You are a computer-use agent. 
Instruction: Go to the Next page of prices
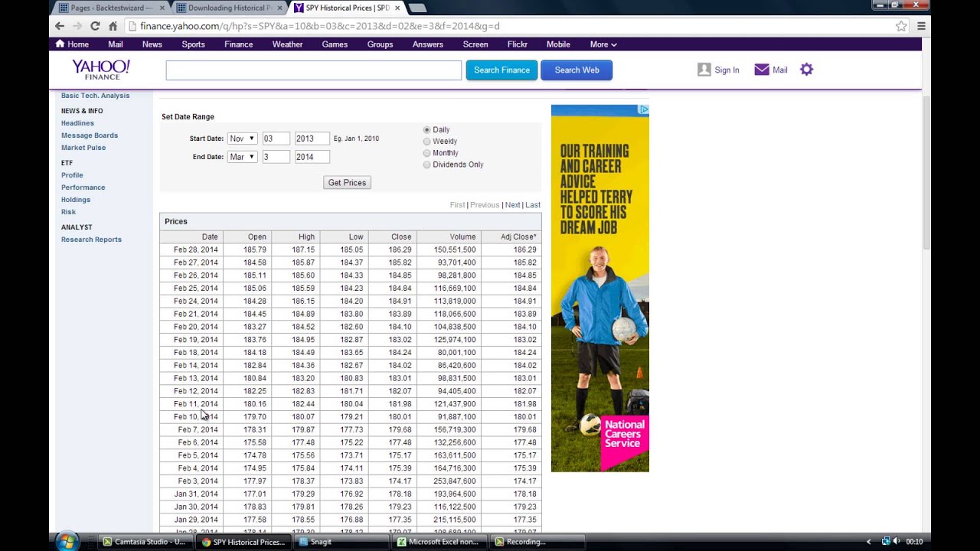(512, 205)
